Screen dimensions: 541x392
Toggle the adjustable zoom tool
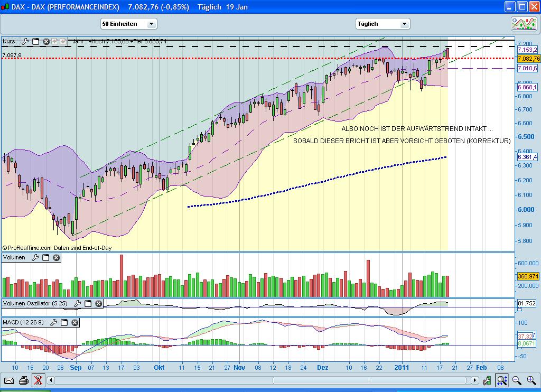point(502,381)
